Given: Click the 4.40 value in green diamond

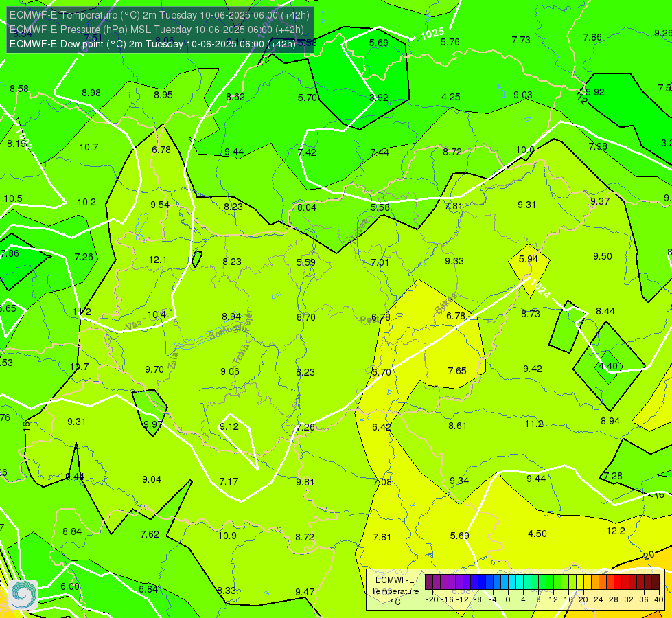Looking at the screenshot, I should (608, 366).
